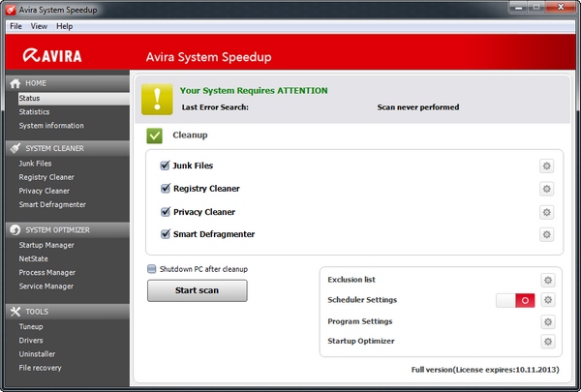Click the Cleanup heading text
Screen dimensions: 581x392
pyautogui.click(x=190, y=136)
